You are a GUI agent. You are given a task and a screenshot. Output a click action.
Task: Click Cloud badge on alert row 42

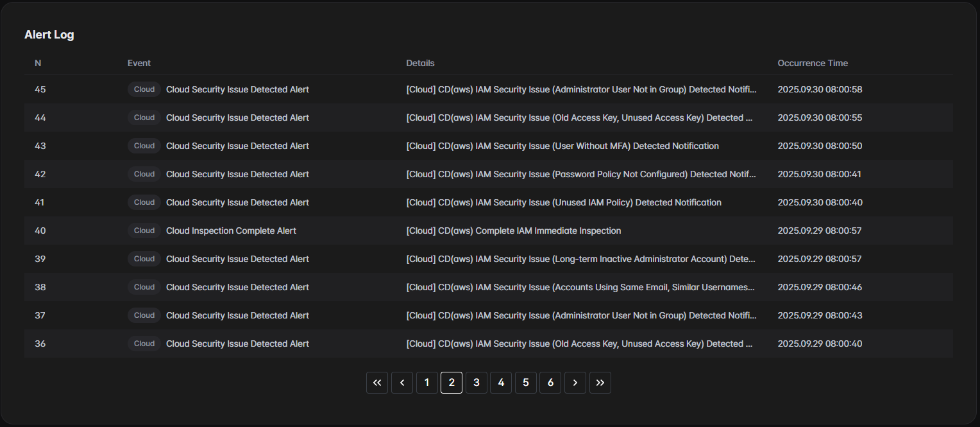tap(144, 174)
